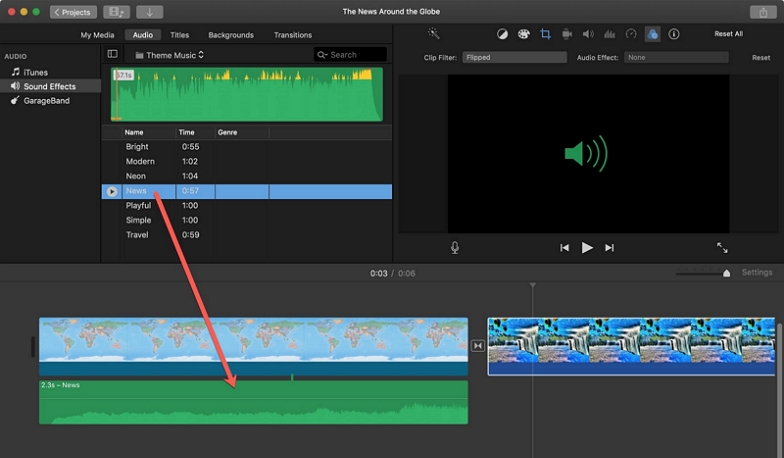Enter fullscreen playback mode
Image resolution: width=784 pixels, height=458 pixels.
722,248
